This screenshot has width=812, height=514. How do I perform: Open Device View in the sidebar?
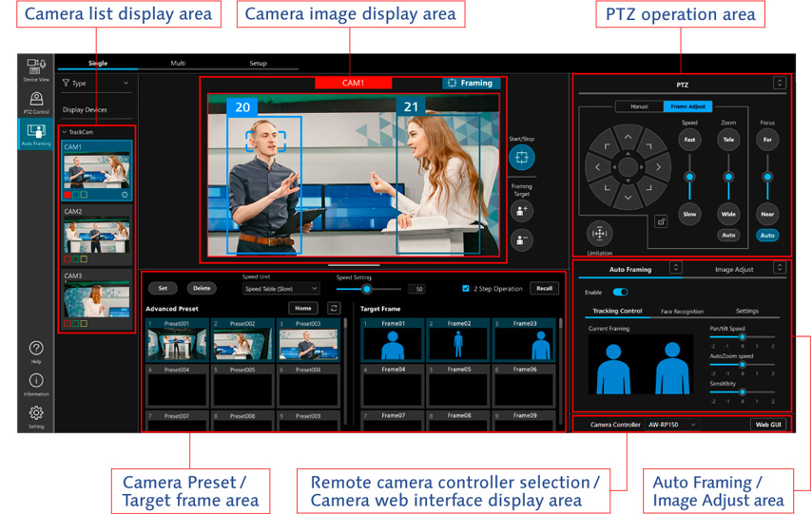(36, 70)
